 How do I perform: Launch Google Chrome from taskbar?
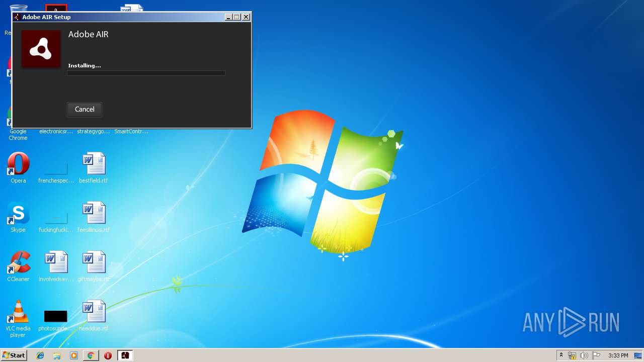pyautogui.click(x=91, y=355)
